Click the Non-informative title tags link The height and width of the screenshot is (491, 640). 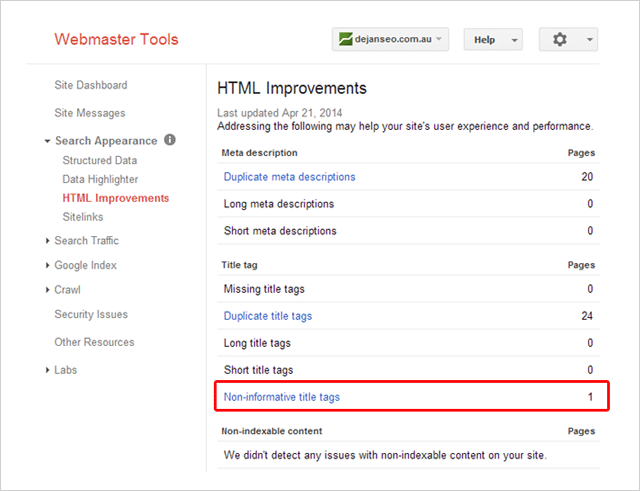(x=281, y=397)
